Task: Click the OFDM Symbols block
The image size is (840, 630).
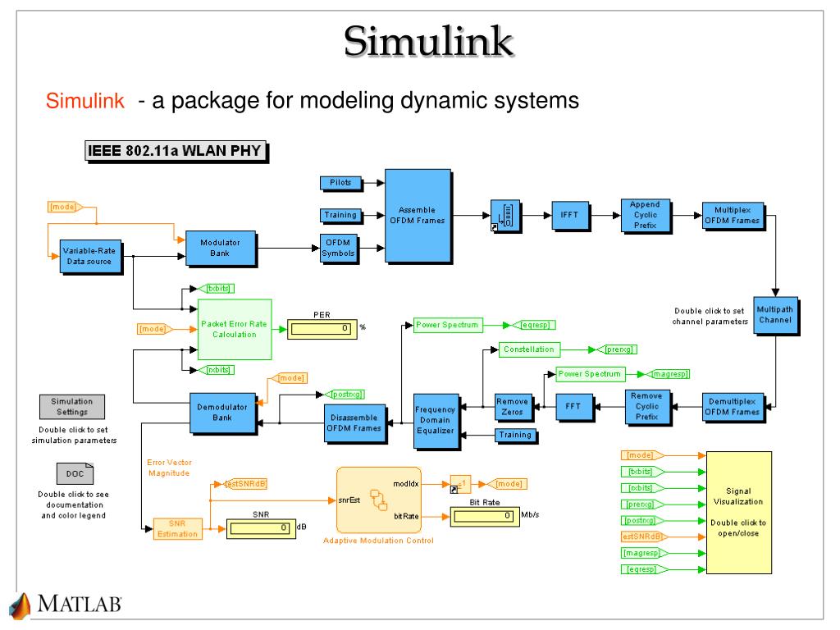Action: click(339, 248)
